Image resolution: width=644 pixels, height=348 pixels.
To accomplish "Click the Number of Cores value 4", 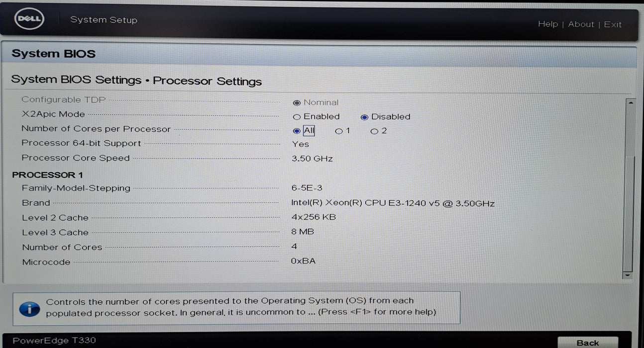I will point(294,246).
